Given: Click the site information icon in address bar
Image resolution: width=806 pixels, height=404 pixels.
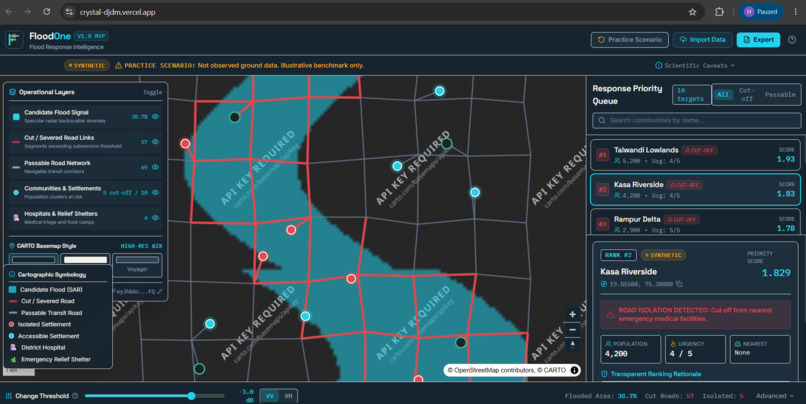Looking at the screenshot, I should tap(69, 12).
